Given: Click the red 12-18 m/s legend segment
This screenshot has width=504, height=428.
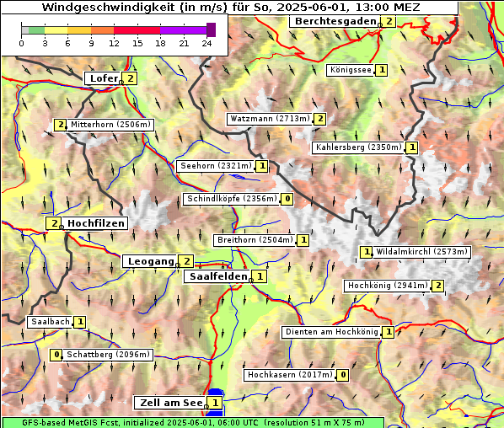Looking at the screenshot, I should tap(137, 30).
